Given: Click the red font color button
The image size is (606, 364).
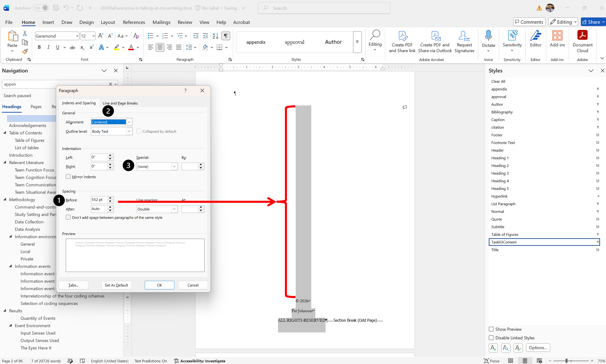Looking at the screenshot, I should tap(131, 47).
